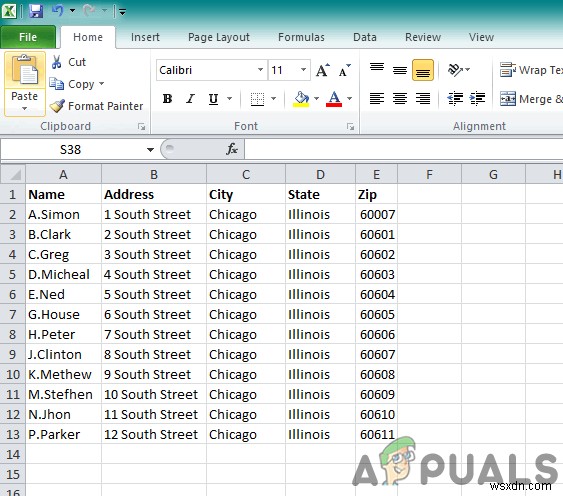Screen dimensions: 563x496
Task: Open the File tab
Action: (28, 37)
